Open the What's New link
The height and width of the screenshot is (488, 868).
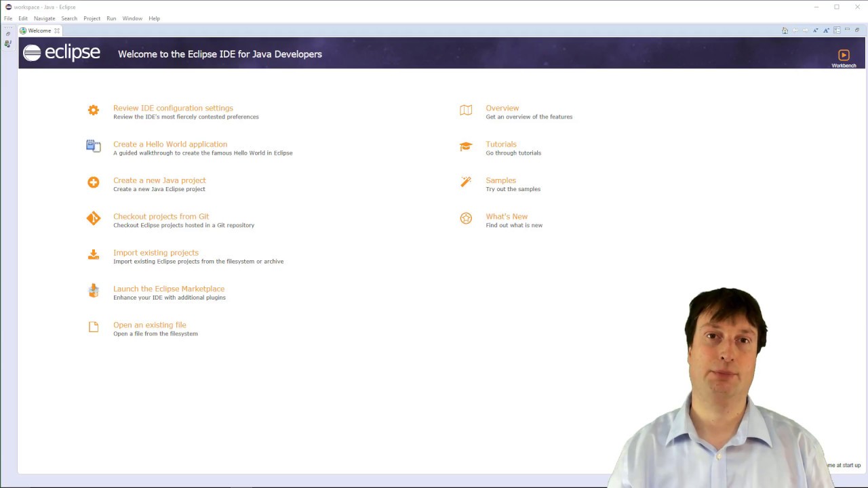[x=507, y=216]
